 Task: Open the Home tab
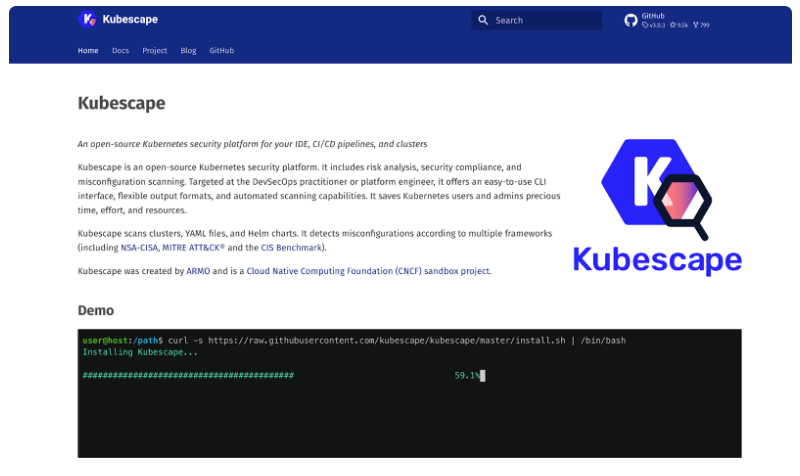click(88, 51)
